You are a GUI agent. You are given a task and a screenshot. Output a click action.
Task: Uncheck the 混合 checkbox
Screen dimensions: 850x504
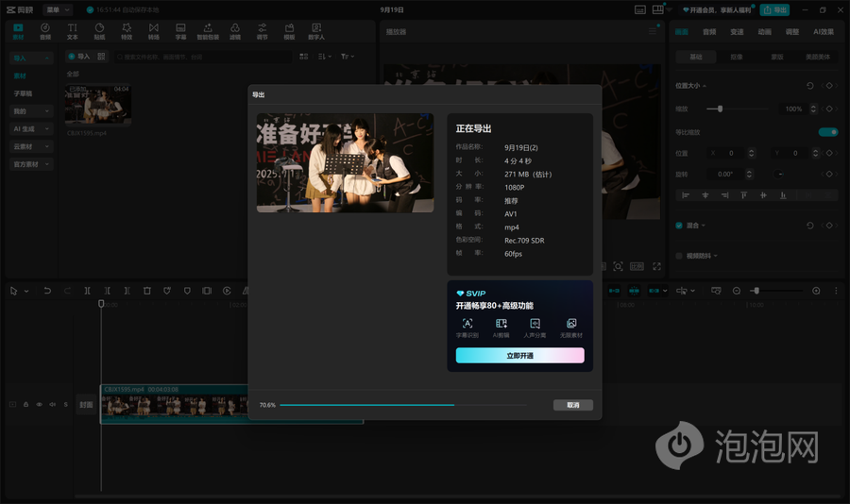[679, 226]
